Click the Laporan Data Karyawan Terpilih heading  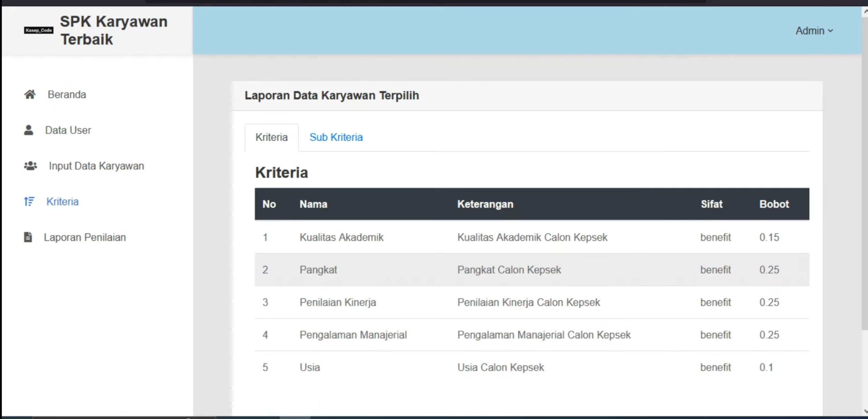click(x=331, y=95)
